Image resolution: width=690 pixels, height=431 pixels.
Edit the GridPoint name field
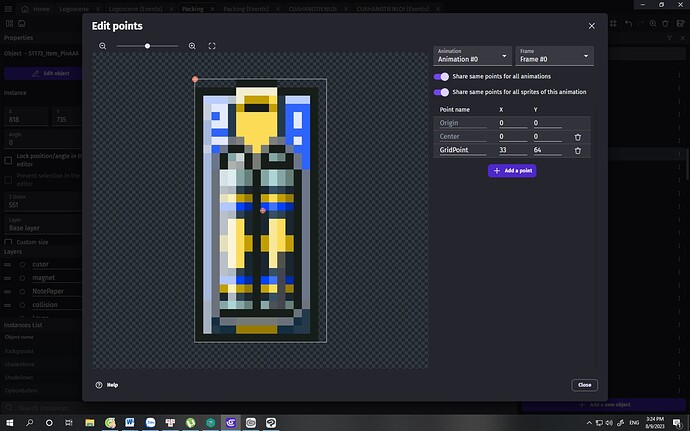pyautogui.click(x=462, y=150)
